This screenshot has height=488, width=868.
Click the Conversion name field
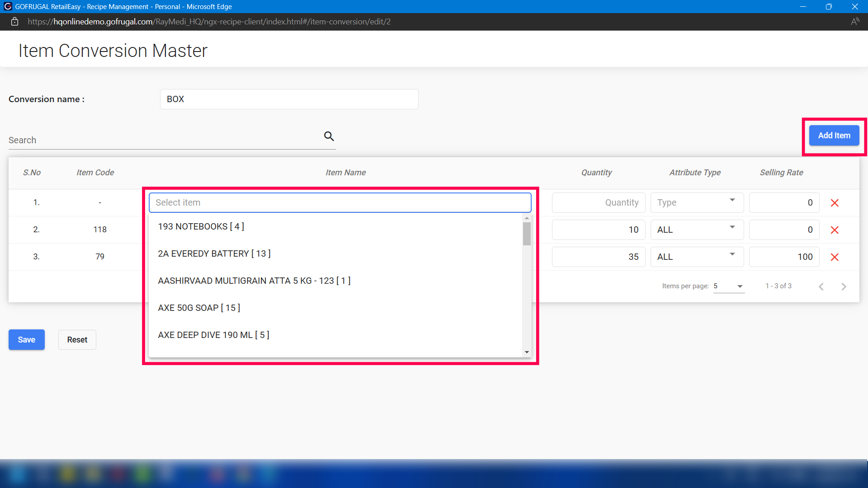click(289, 99)
